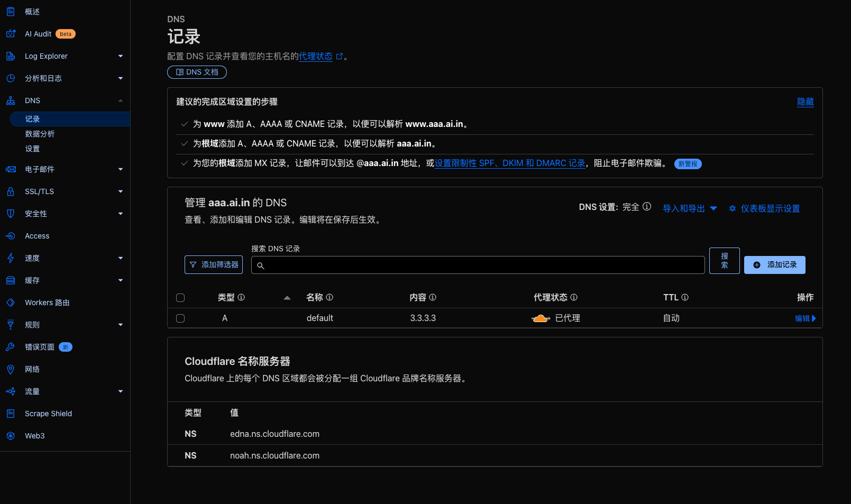Screen dimensions: 851x504
Task: Open the 数据分析 submenu item
Action: tap(40, 134)
